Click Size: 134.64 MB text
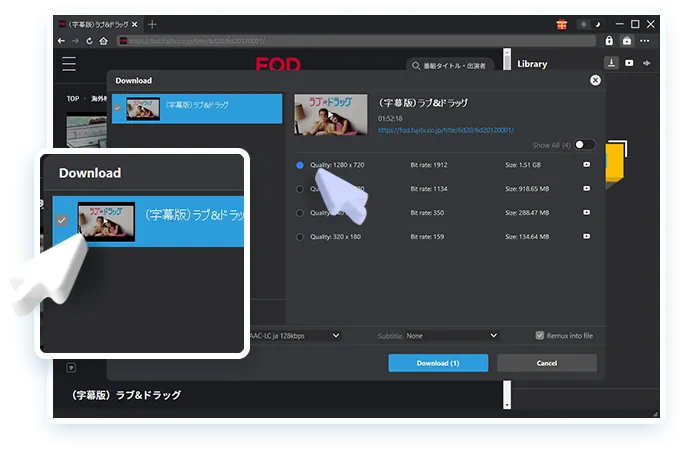This screenshot has width=684, height=449. 527,237
